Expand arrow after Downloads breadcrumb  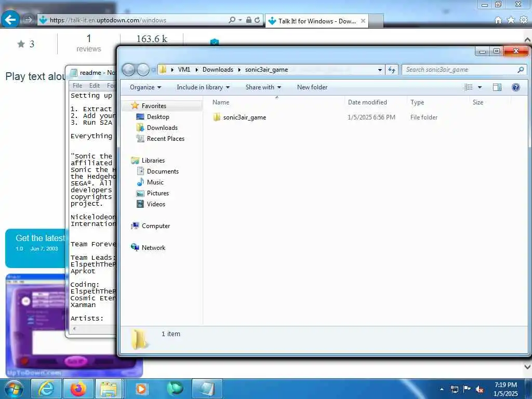coord(239,70)
